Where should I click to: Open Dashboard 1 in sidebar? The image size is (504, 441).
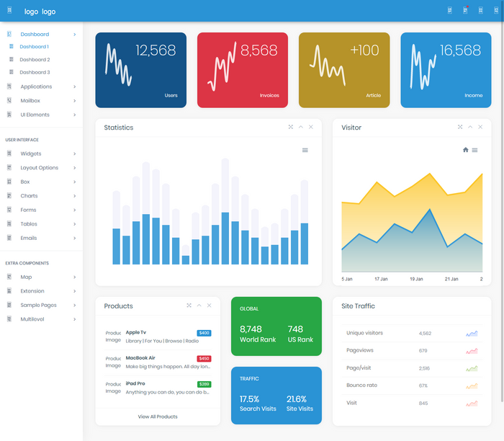click(x=34, y=47)
